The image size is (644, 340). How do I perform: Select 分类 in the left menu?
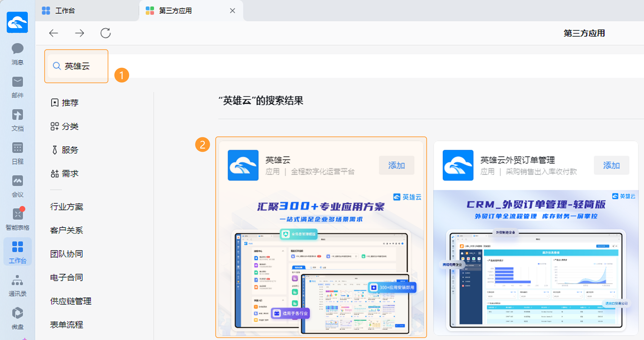coord(65,126)
